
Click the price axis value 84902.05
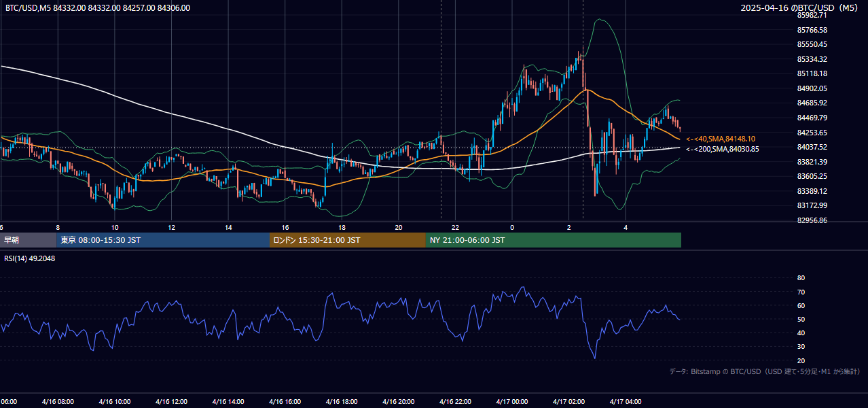click(x=812, y=88)
